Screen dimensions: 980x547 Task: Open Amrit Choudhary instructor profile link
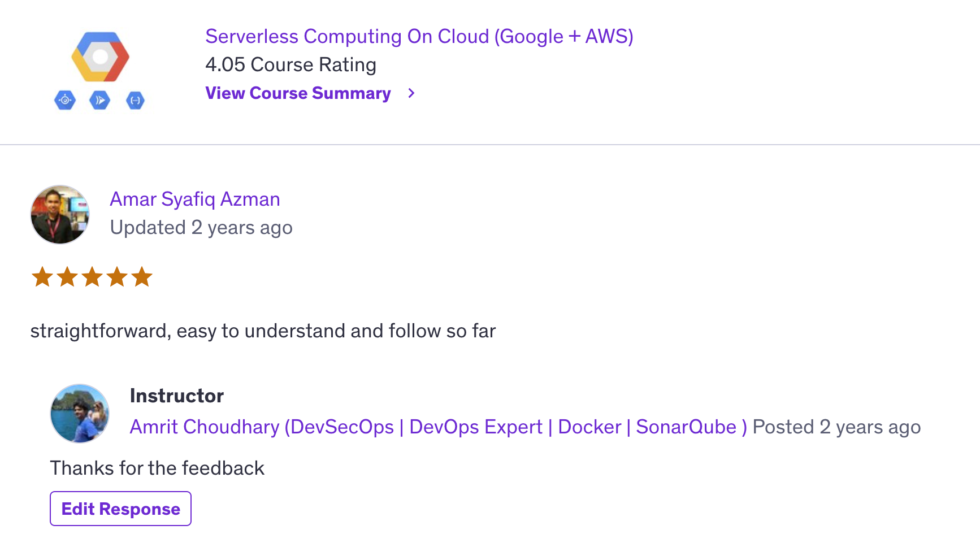tap(439, 427)
